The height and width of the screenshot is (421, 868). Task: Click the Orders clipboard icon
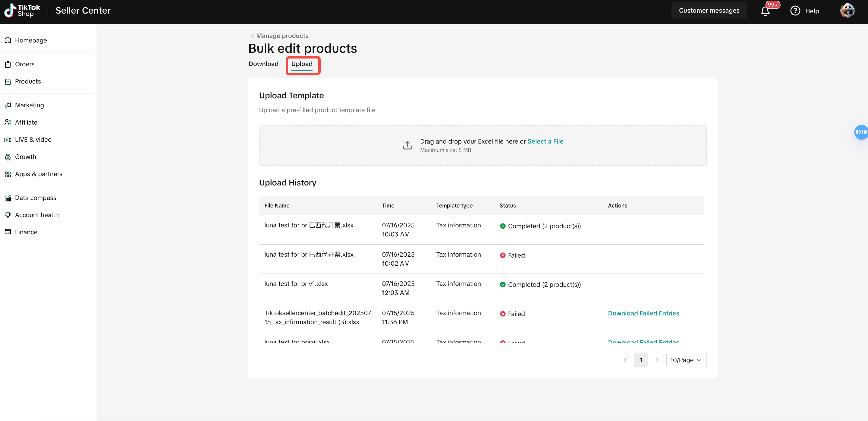[x=8, y=64]
